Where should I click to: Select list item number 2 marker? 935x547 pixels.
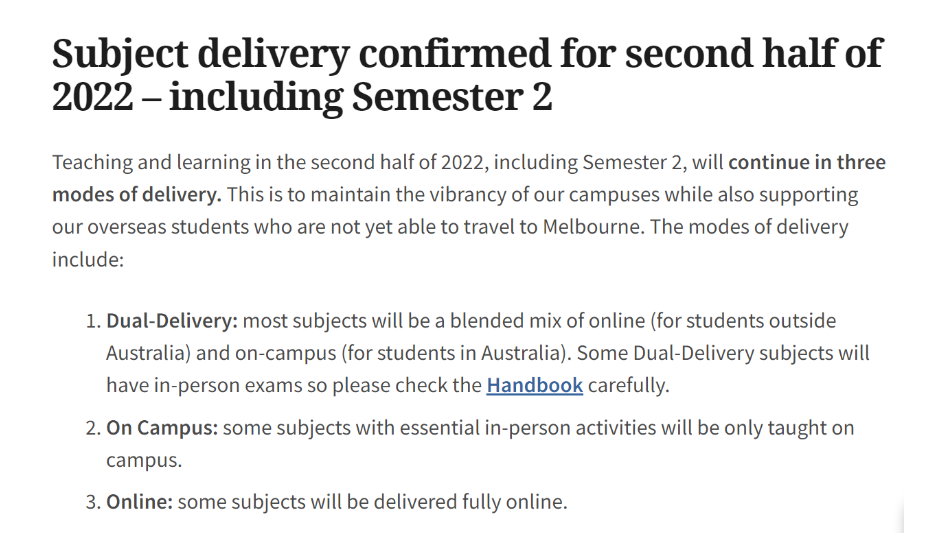93,429
